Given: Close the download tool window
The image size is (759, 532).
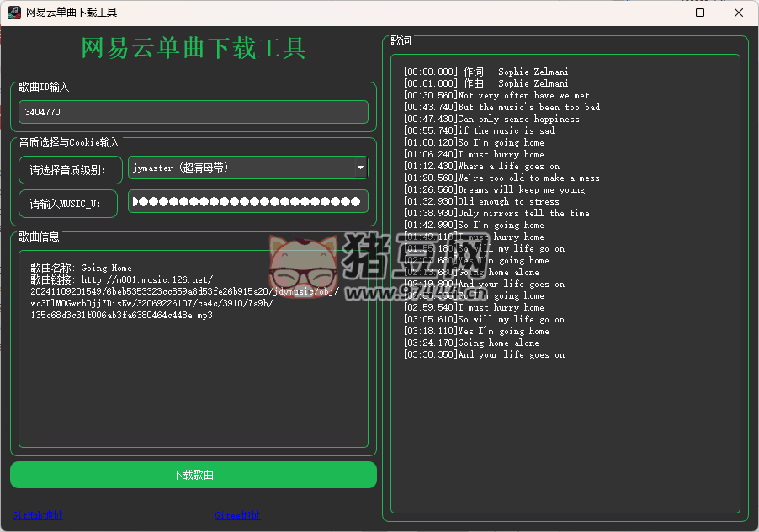Looking at the screenshot, I should [739, 13].
